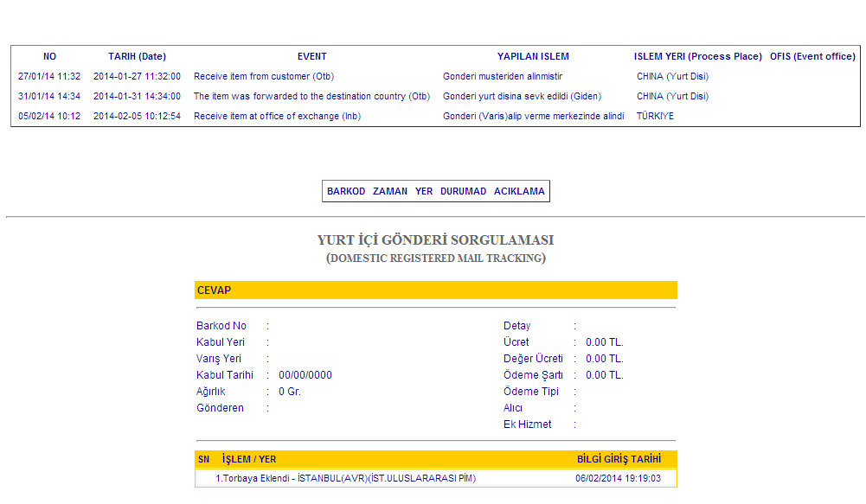
Task: Click the DURUMAD header
Action: (463, 191)
